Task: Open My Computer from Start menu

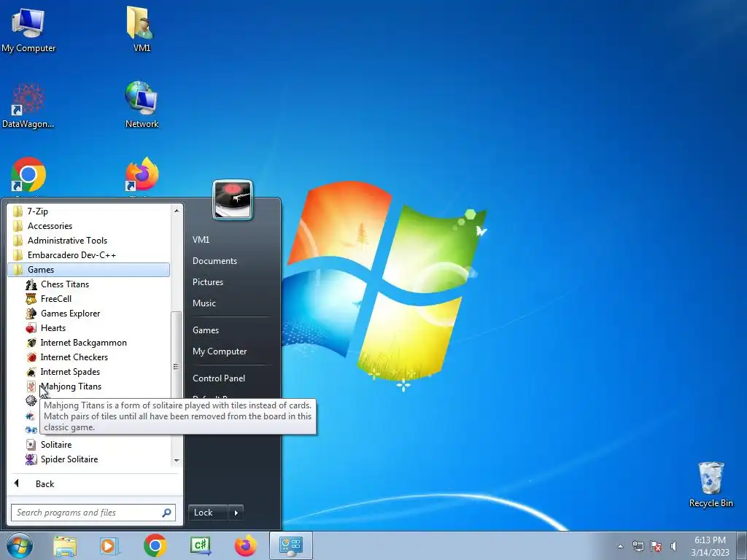Action: [x=220, y=351]
